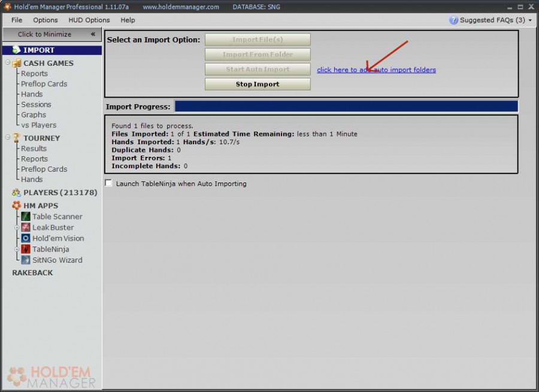
Task: Open the Leak Buster app icon
Action: click(x=25, y=227)
